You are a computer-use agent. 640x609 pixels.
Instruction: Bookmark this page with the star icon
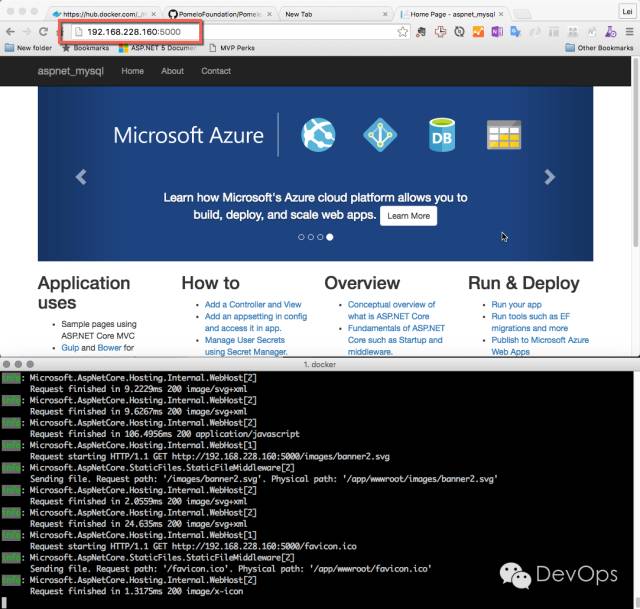tap(402, 31)
